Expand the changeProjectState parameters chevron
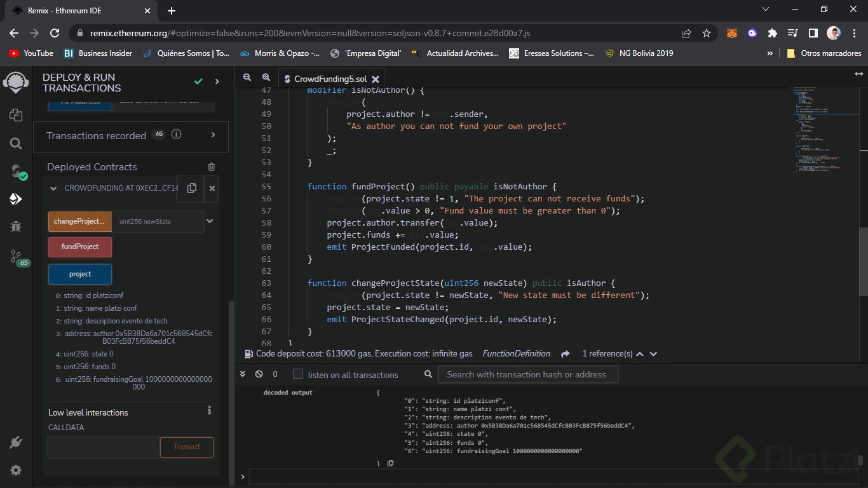The height and width of the screenshot is (488, 868). tap(210, 221)
